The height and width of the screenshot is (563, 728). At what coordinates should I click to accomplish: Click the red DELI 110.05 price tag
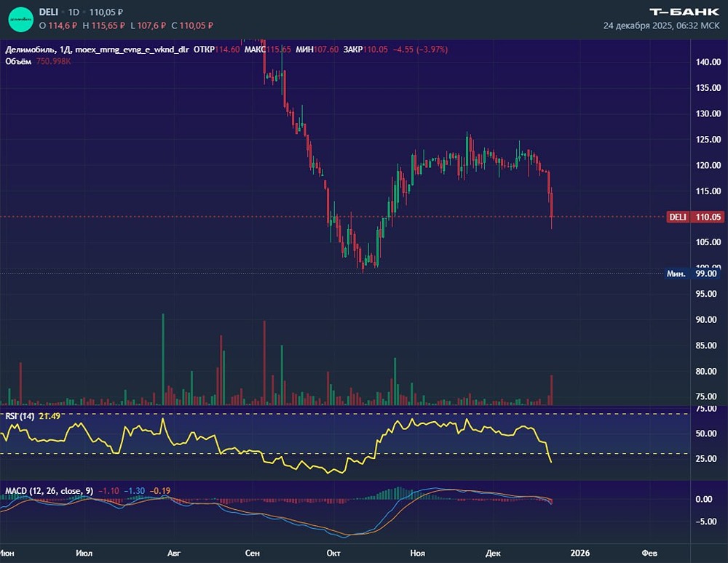pyautogui.click(x=695, y=217)
